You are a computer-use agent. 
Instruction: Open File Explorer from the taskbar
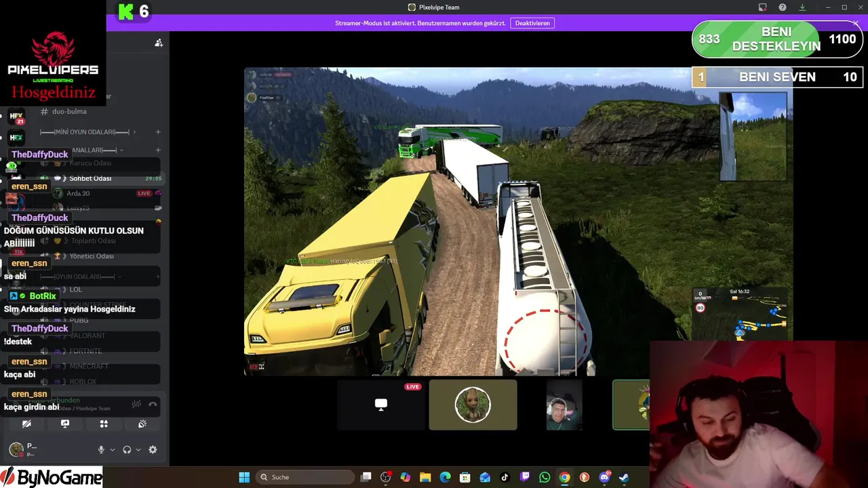tap(425, 477)
